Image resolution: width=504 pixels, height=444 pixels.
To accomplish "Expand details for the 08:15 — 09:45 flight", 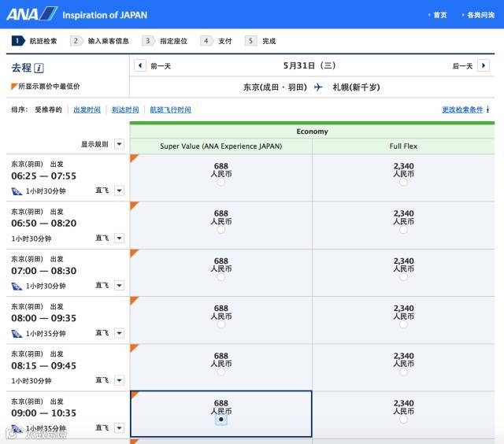I will (x=119, y=380).
